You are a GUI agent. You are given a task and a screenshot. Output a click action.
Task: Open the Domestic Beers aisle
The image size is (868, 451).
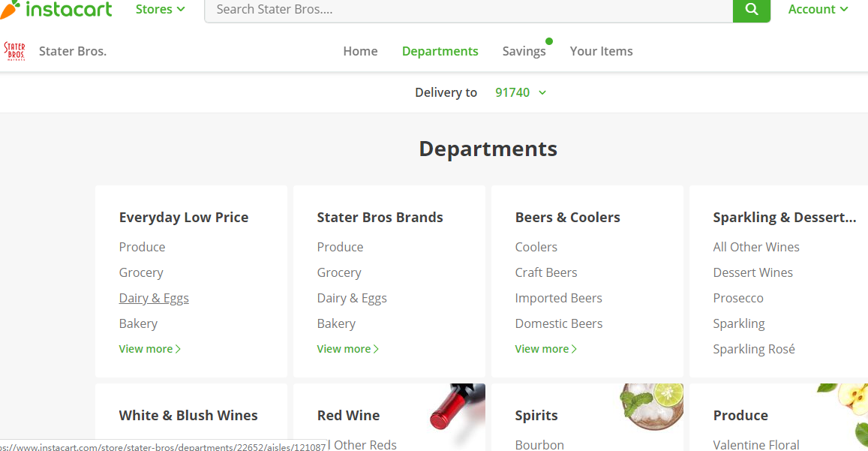[x=559, y=323]
